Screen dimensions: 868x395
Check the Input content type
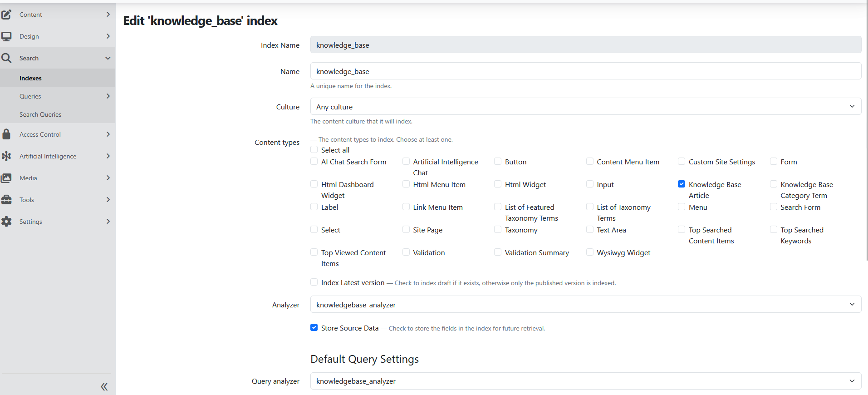[590, 184]
